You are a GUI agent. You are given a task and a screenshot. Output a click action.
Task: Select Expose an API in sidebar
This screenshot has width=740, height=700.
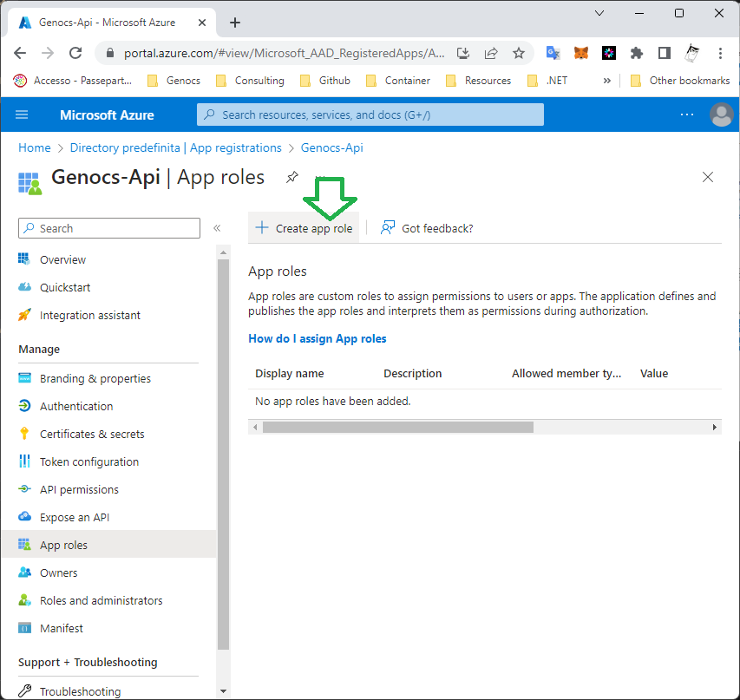[75, 517]
